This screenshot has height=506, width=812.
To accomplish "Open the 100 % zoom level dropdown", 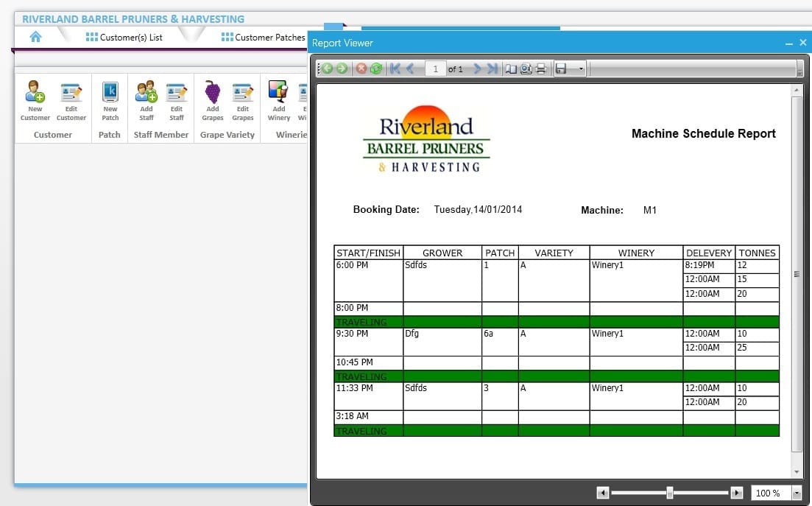I will click(x=797, y=493).
